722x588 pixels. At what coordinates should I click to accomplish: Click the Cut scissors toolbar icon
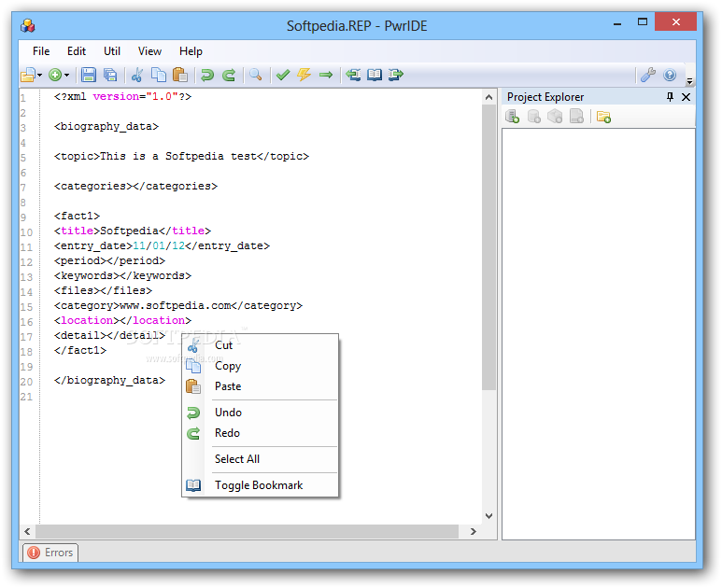137,75
